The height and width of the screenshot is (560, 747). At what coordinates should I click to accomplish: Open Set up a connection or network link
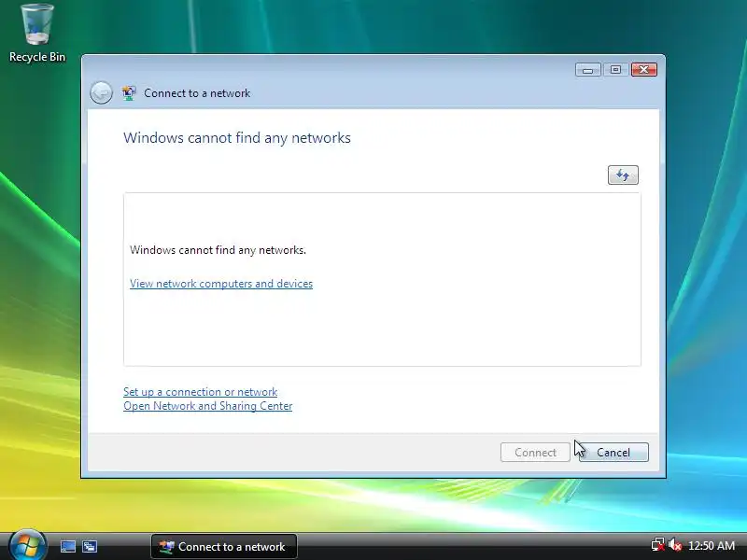(x=200, y=392)
